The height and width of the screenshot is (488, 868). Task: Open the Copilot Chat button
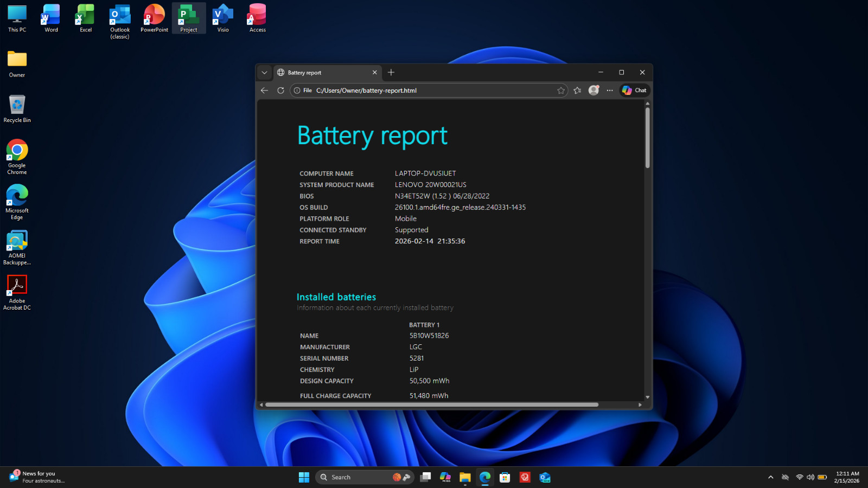click(x=634, y=90)
